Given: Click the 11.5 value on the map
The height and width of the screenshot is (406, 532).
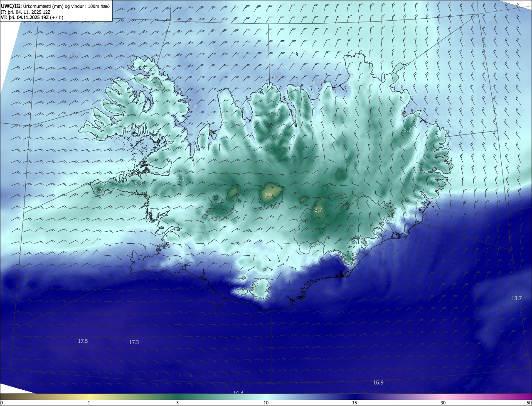Looking at the screenshot, I should pyautogui.click(x=318, y=82).
